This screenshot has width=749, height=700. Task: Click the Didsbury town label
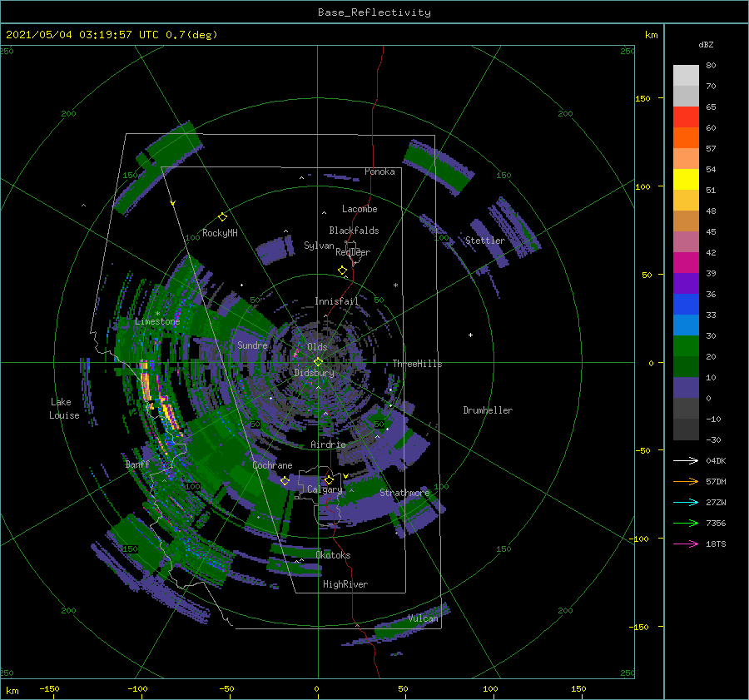pos(314,373)
